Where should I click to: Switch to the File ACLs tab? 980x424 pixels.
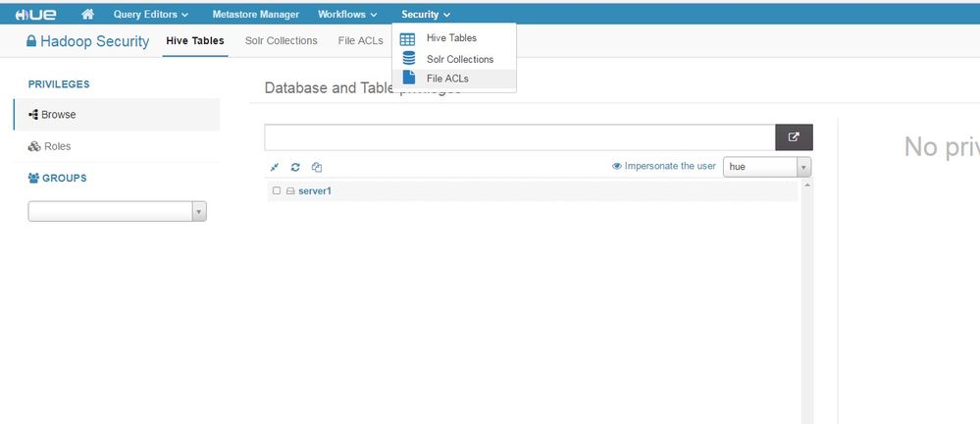(x=361, y=40)
